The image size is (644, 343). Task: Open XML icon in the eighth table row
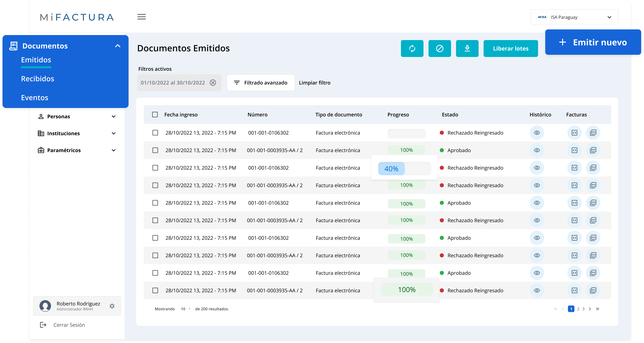[x=575, y=255]
